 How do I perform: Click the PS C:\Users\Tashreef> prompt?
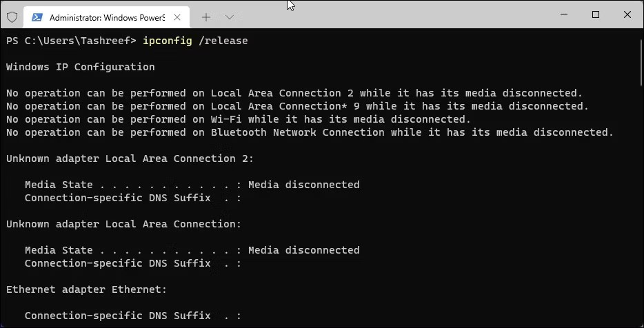[69, 41]
